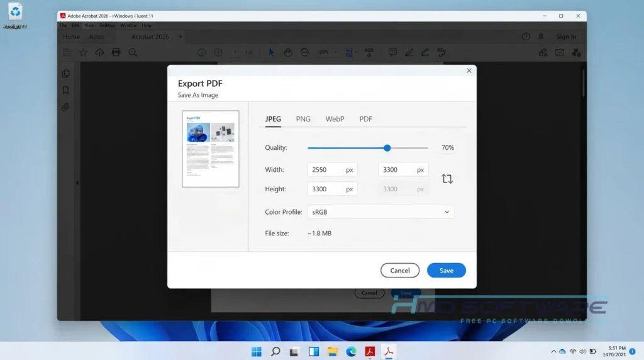This screenshot has width=644, height=360.
Task: Click the taskbar Search icon
Action: click(x=275, y=352)
